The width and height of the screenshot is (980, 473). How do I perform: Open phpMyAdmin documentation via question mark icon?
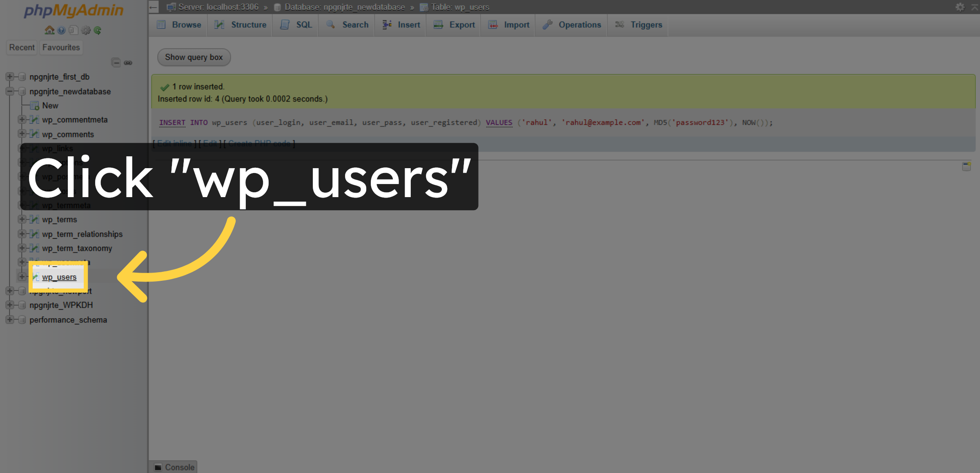coord(61,30)
